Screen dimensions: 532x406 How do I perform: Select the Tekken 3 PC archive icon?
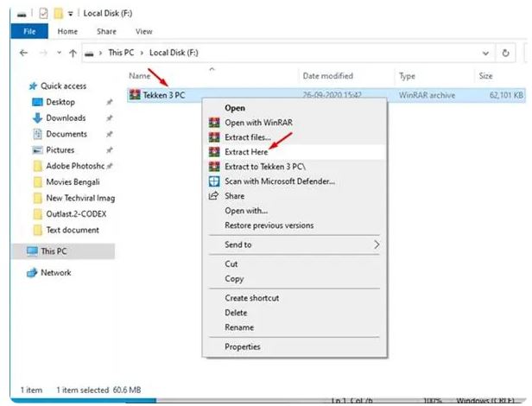(x=135, y=95)
